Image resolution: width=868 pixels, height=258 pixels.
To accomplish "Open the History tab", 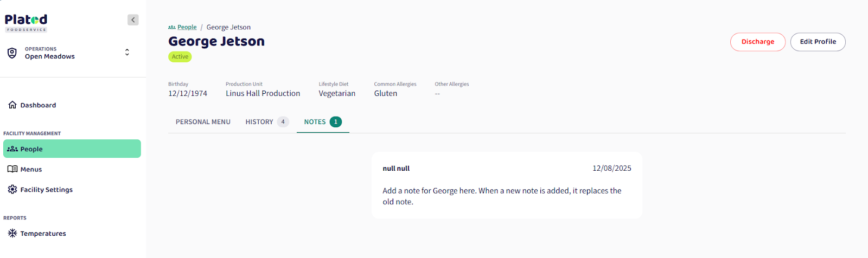I will (259, 122).
